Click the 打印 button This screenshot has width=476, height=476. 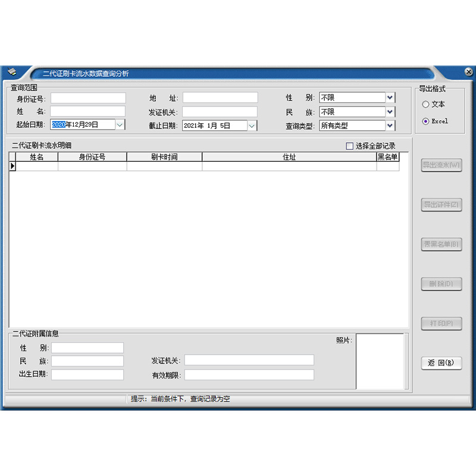(x=441, y=324)
